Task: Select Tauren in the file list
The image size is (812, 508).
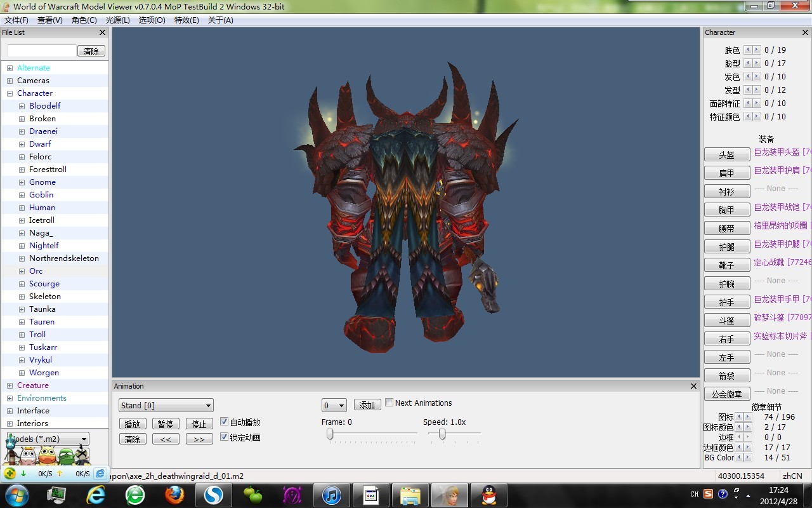Action: 42,322
